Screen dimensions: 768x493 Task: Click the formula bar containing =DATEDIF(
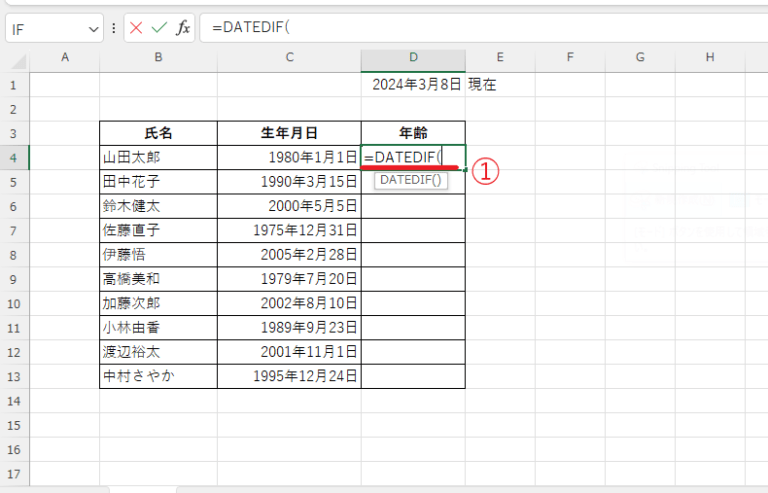pos(480,28)
